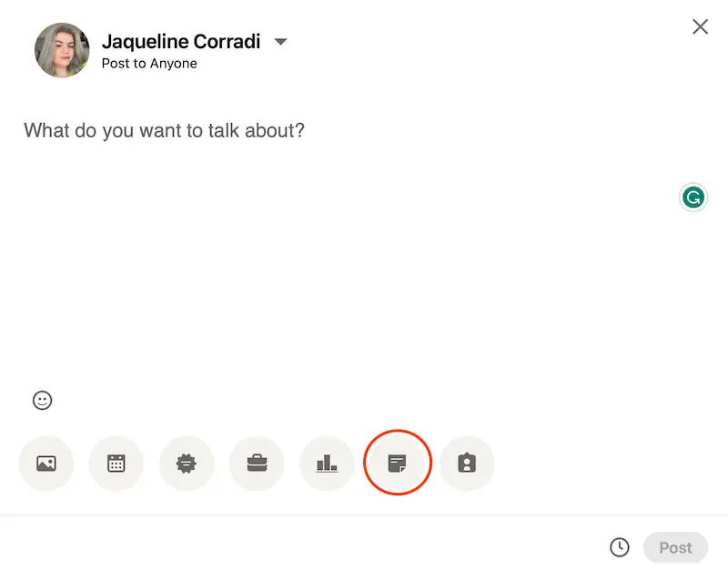Click Jaqueline Corradi's profile photo
The width and height of the screenshot is (728, 571).
[x=62, y=50]
